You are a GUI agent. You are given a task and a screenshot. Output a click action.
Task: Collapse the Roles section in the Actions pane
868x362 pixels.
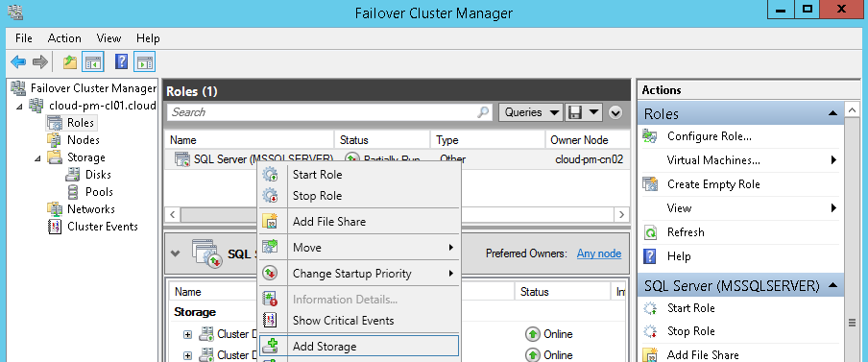(x=832, y=113)
